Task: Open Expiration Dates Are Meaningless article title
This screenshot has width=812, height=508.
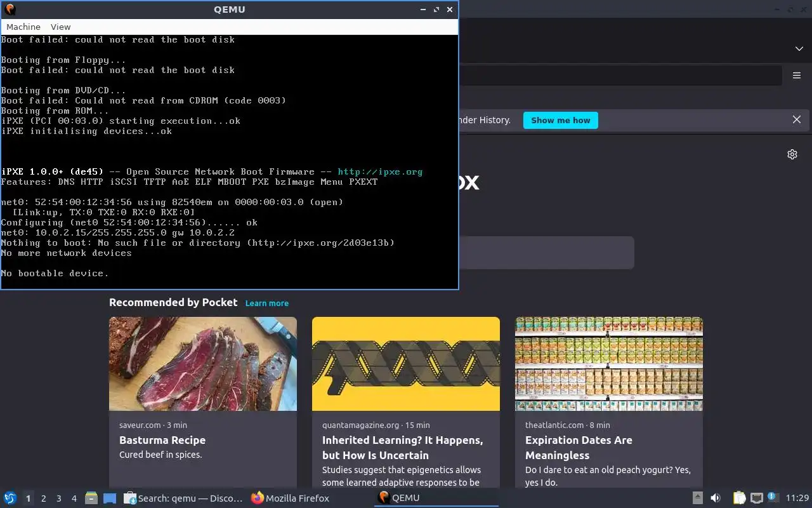Action: coord(579,448)
